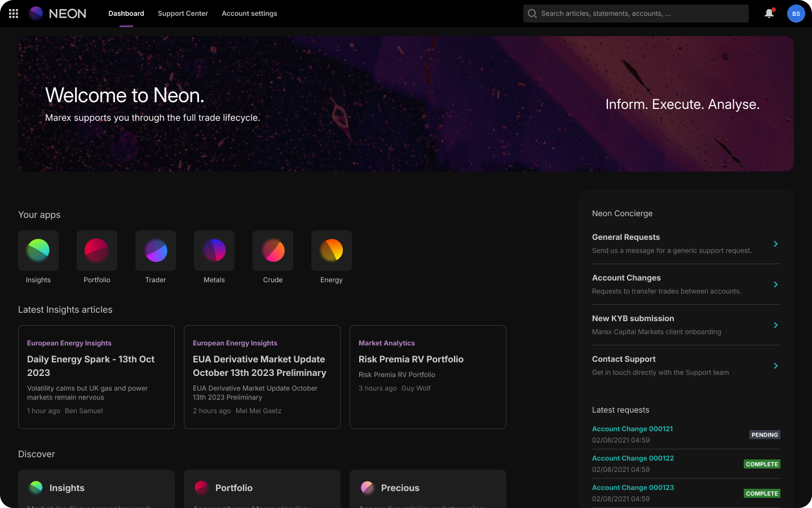
Task: Click Account Changes heading
Action: pos(626,278)
